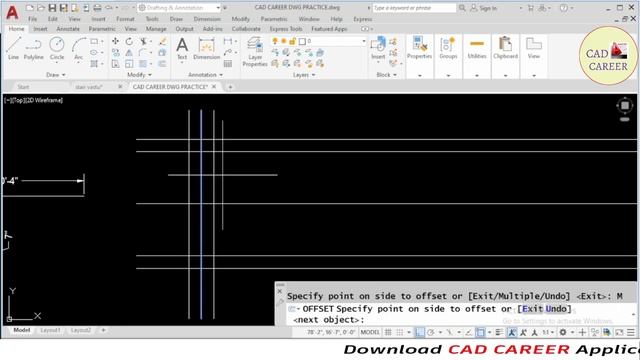640x360 pixels.
Task: Click the Move tool in Modify panel
Action: (x=116, y=41)
